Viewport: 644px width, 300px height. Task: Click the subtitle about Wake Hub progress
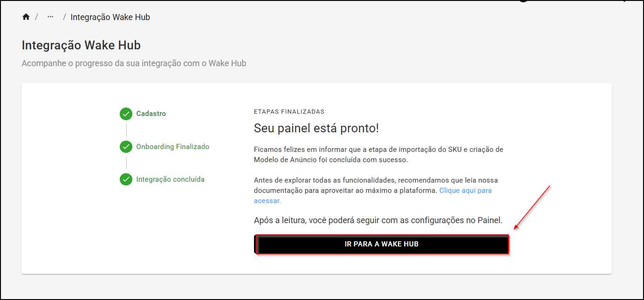pos(134,63)
